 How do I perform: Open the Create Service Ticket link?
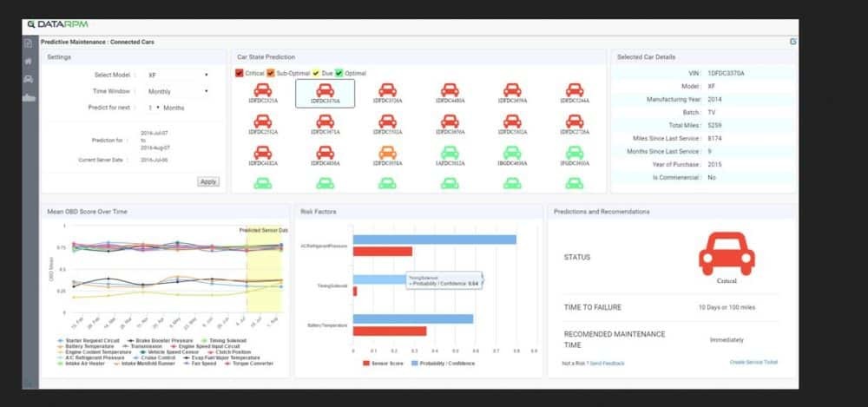point(753,362)
